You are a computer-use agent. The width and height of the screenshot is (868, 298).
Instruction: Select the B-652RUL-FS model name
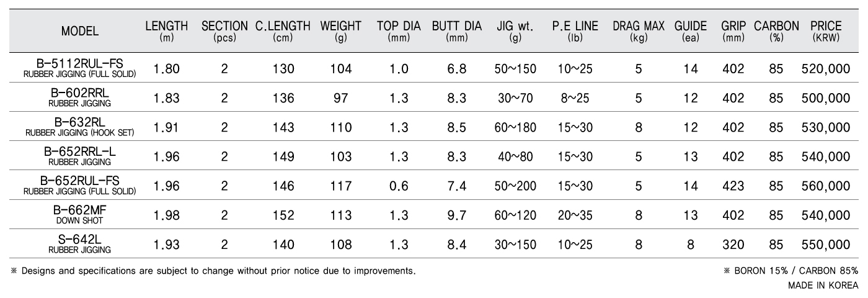(x=80, y=181)
